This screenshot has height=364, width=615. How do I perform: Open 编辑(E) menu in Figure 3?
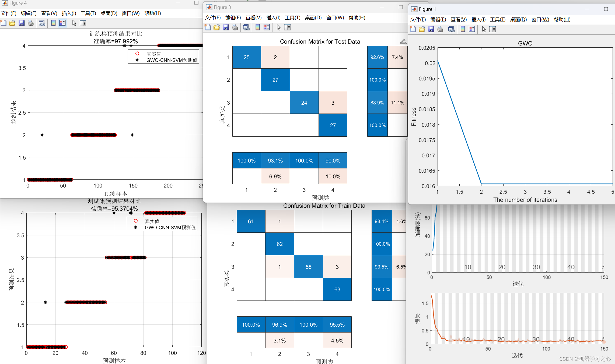point(233,18)
